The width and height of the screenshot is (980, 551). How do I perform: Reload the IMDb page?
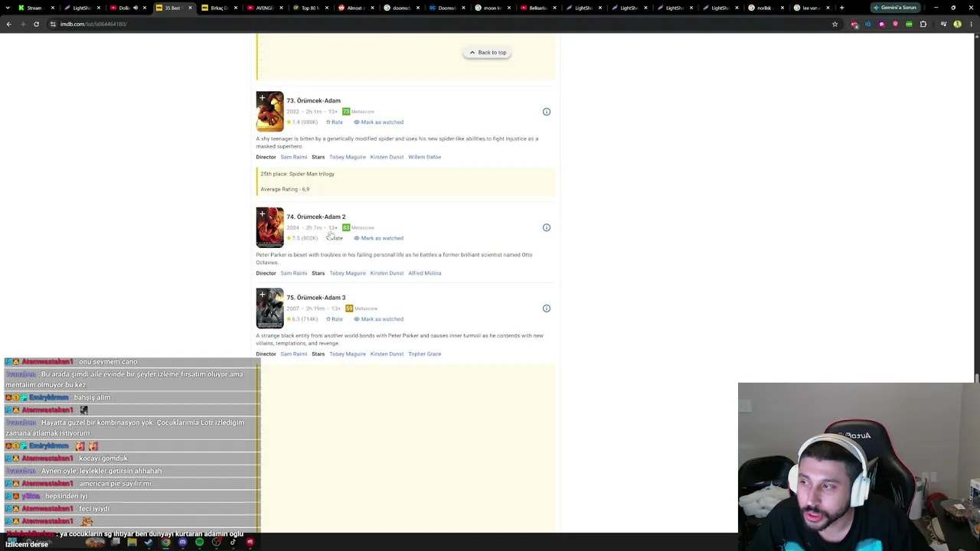tap(36, 24)
